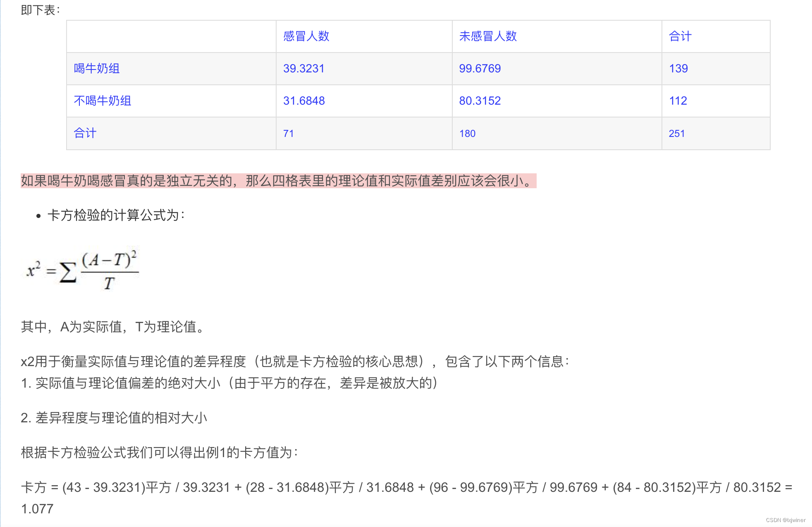This screenshot has height=527, width=812.
Task: Click the row total 112
Action: pyautogui.click(x=678, y=101)
